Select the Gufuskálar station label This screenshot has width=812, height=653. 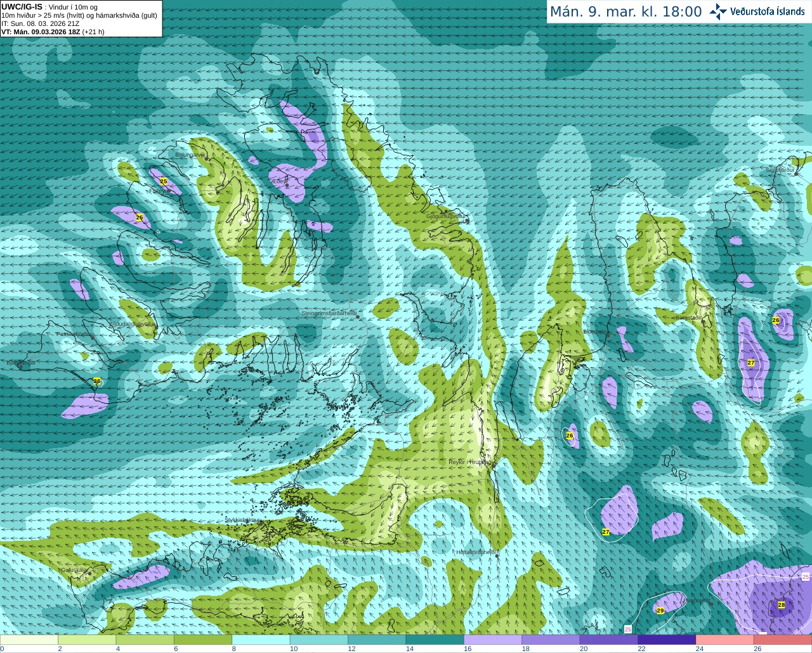[x=74, y=570]
